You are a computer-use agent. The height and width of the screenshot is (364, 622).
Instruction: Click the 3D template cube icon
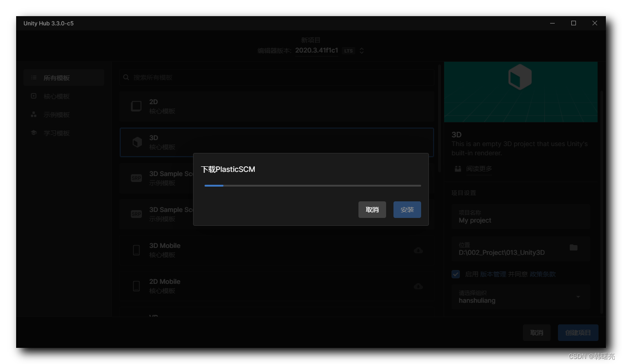coord(137,142)
